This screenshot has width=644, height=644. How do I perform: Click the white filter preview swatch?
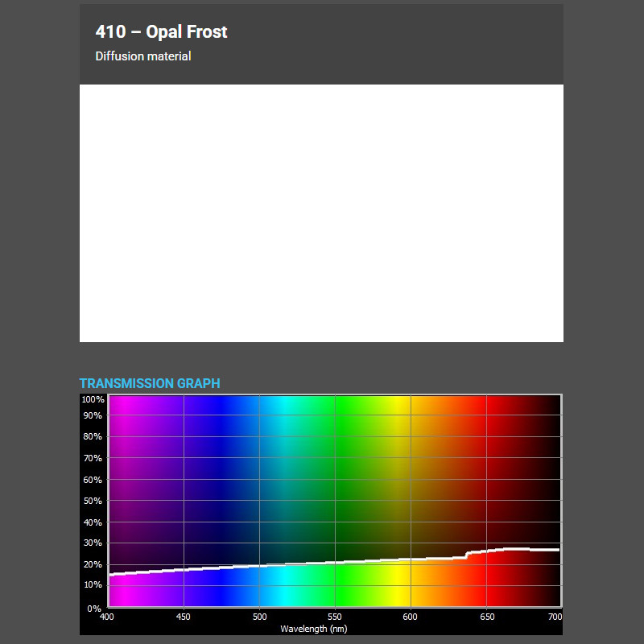pos(322,213)
